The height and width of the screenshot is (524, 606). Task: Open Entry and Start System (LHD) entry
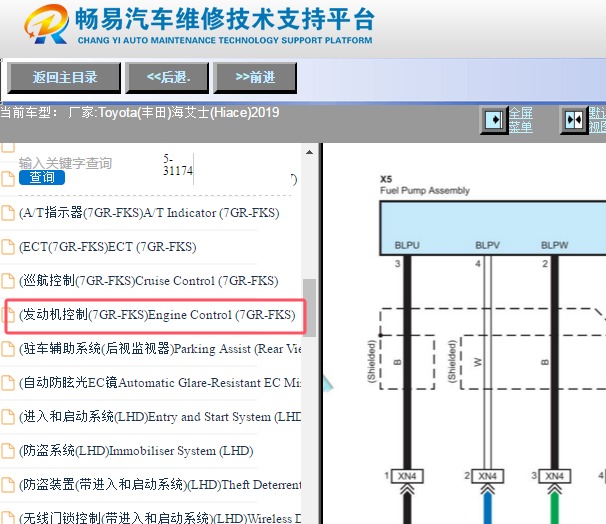click(160, 417)
